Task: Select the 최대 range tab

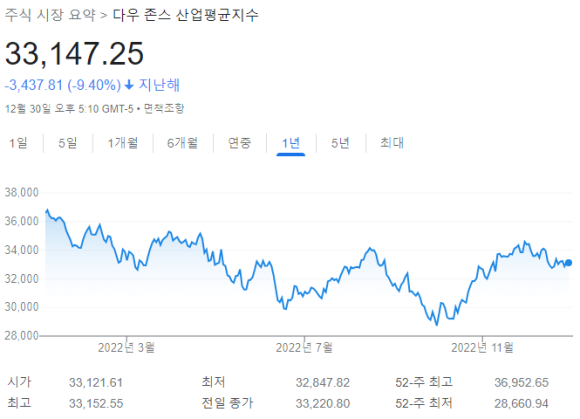Action: [392, 143]
